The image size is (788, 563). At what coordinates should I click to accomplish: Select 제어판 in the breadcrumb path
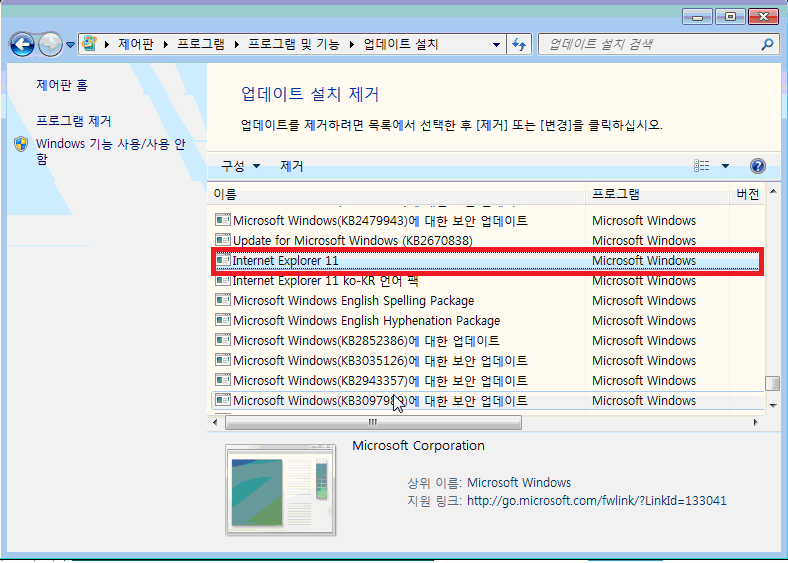(136, 44)
